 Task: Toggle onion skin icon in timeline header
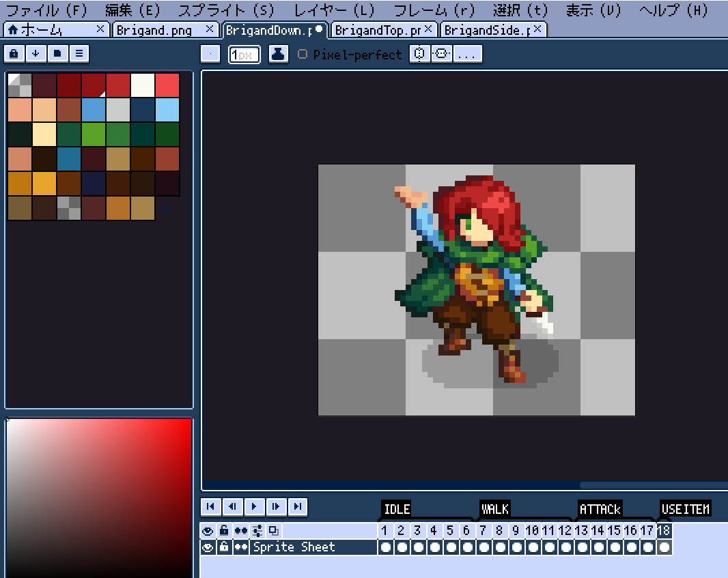coord(274,531)
